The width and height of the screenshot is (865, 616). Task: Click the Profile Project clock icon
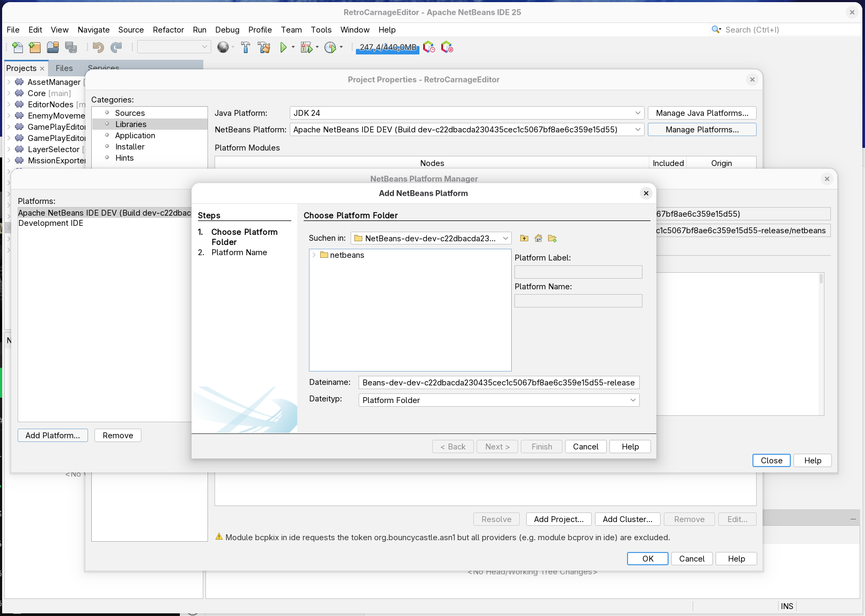click(x=330, y=48)
